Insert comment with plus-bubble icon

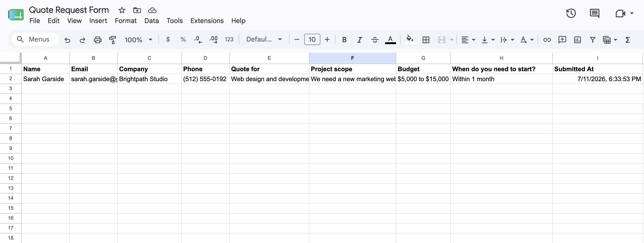[x=562, y=39]
